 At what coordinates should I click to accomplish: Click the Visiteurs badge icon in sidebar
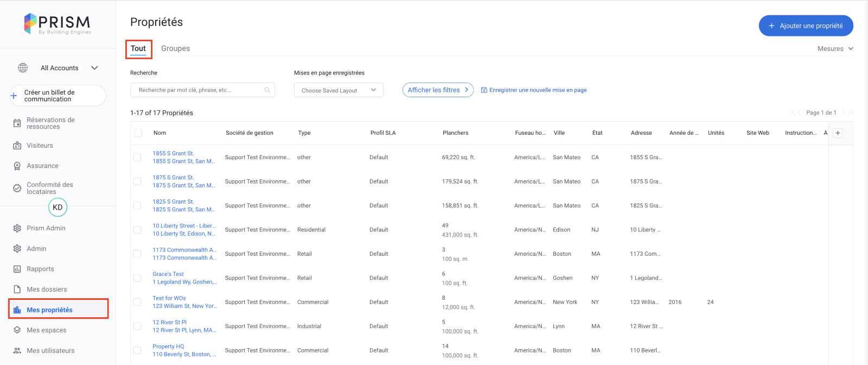[x=17, y=146]
